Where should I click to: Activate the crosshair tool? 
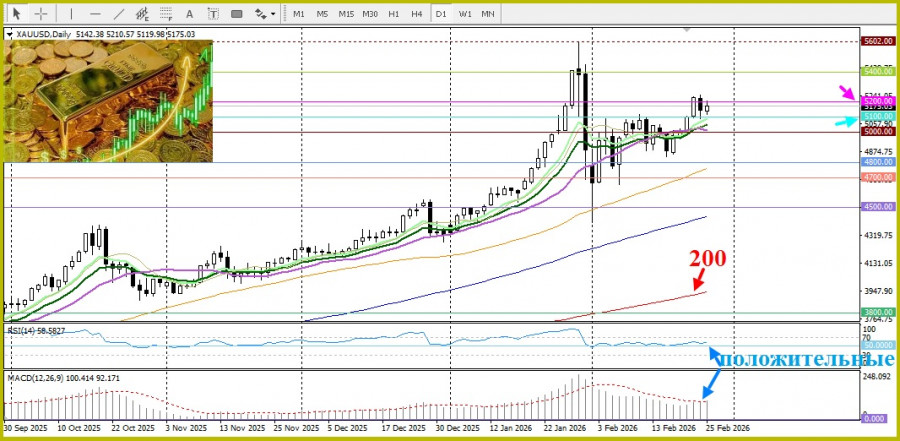click(41, 14)
